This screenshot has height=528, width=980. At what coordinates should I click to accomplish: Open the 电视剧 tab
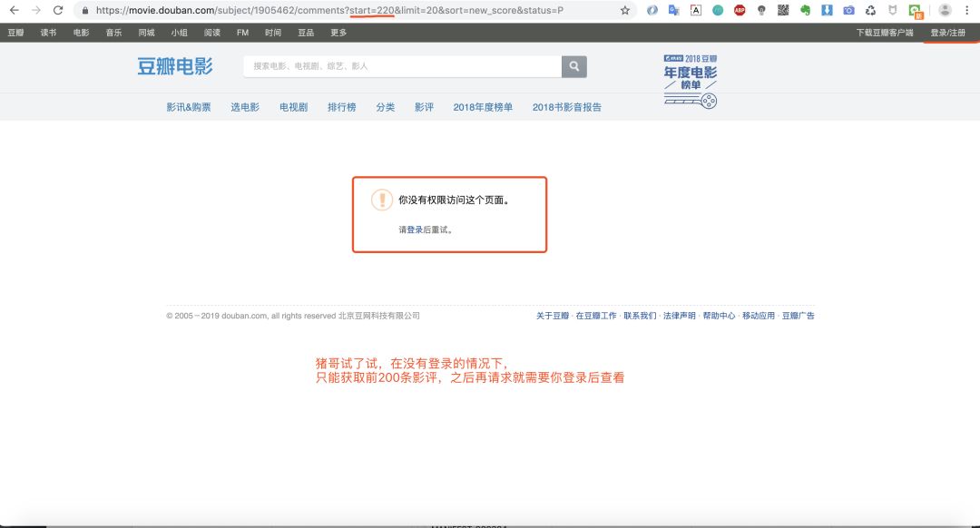[293, 107]
